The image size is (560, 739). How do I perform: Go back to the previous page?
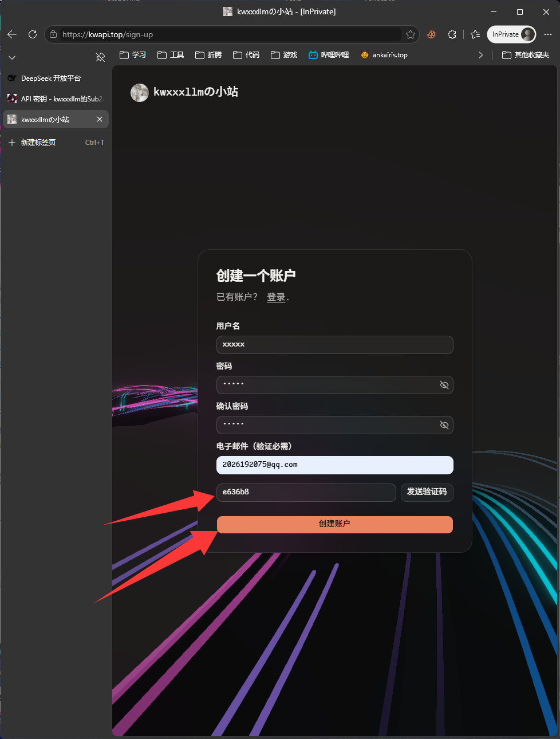click(12, 34)
